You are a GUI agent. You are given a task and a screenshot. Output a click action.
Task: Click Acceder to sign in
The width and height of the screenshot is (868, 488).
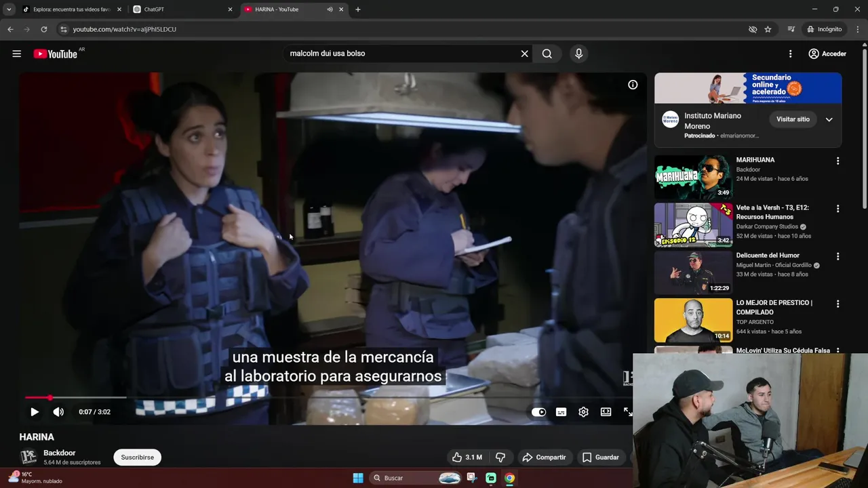coord(827,54)
